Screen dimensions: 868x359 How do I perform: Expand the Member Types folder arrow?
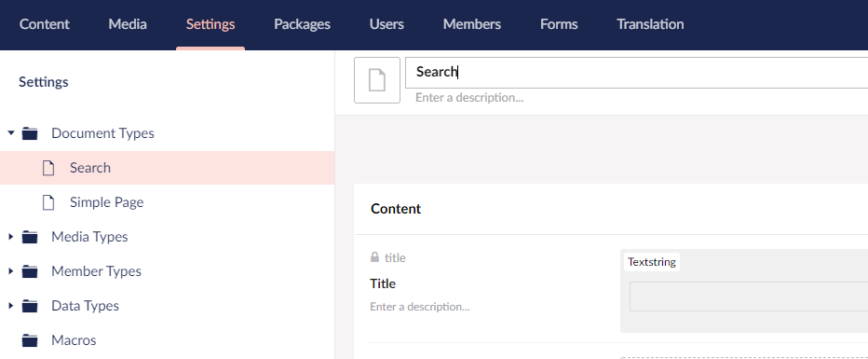(x=10, y=271)
